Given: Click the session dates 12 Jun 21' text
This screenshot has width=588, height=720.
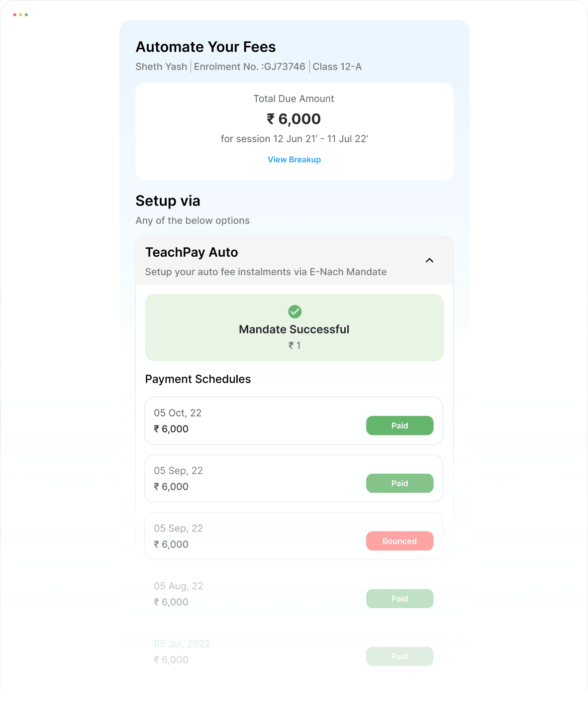Looking at the screenshot, I should (x=295, y=139).
